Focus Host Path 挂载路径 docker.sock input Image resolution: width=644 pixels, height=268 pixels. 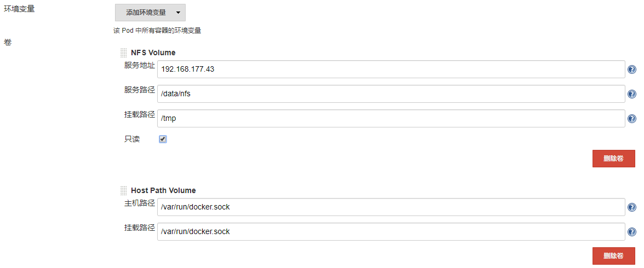pyautogui.click(x=391, y=231)
